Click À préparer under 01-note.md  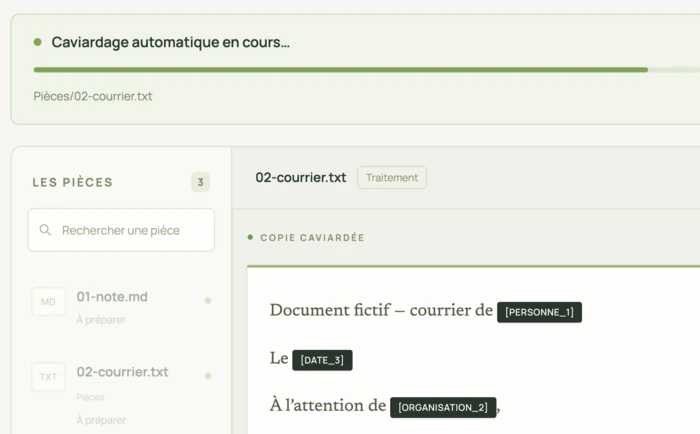click(101, 320)
